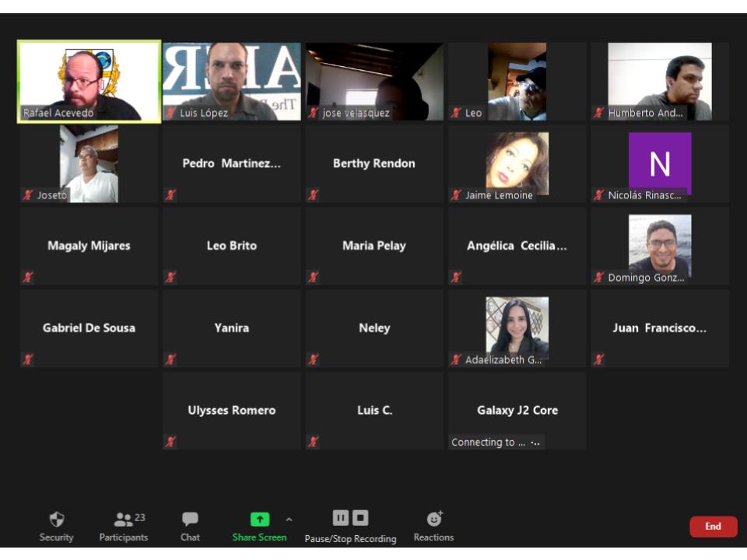The height and width of the screenshot is (560, 747).
Task: Click the green Share Screen icon
Action: tap(259, 520)
